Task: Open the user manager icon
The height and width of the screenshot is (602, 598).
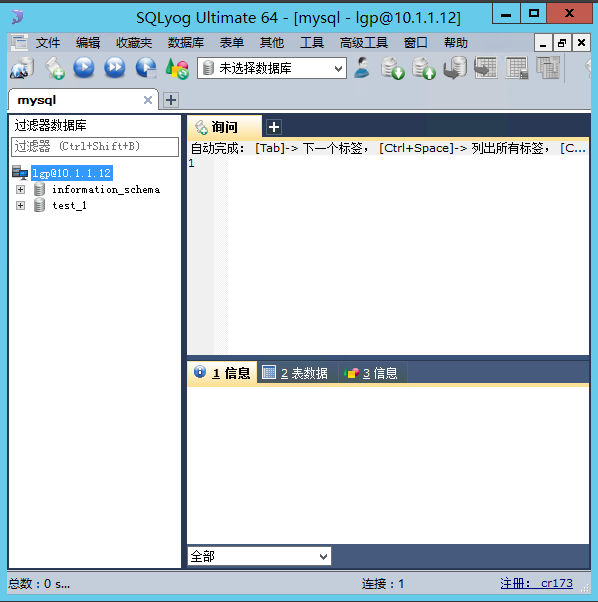Action: coord(362,68)
